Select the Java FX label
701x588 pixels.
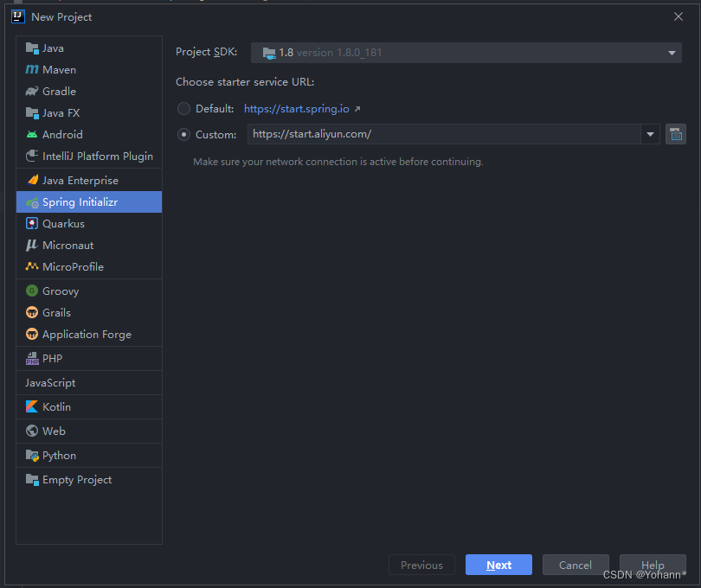tap(61, 113)
